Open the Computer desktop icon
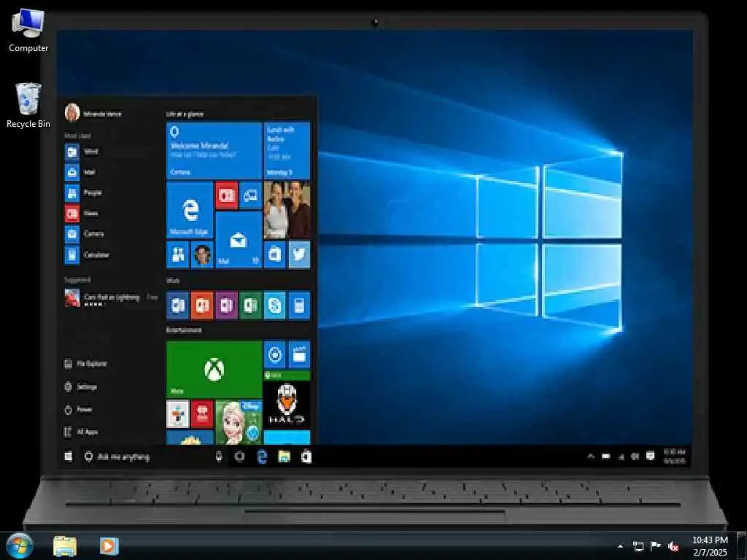 [x=28, y=31]
